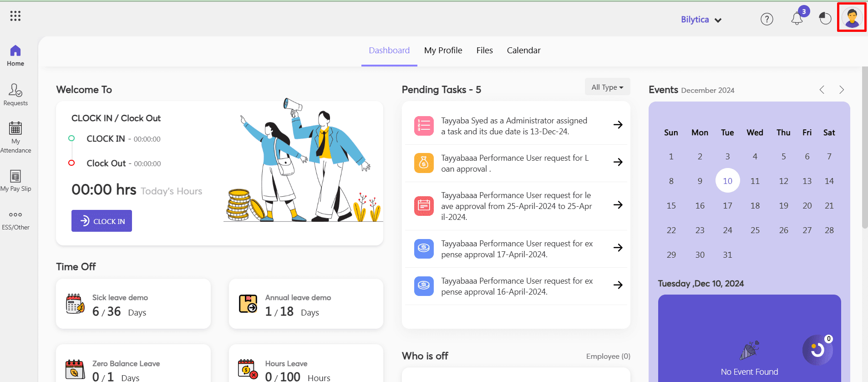Viewport: 868px width, 382px height.
Task: Expand the Bilytica company dropdown
Action: tap(701, 20)
